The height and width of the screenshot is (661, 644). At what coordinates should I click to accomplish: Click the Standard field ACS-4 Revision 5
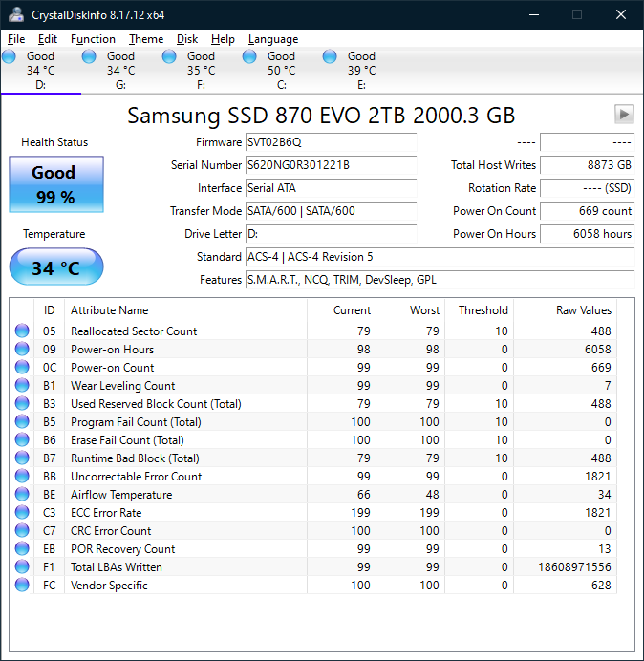[440, 256]
